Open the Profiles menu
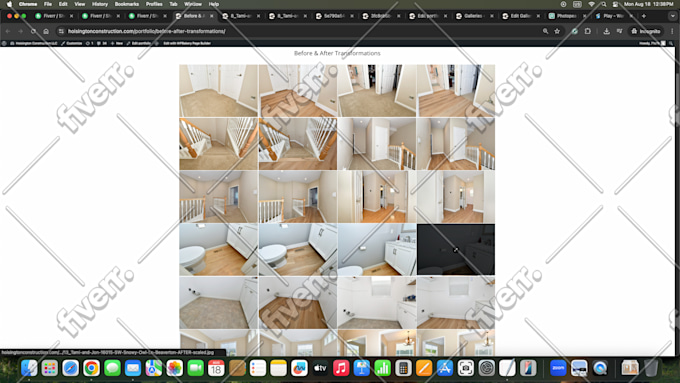This screenshot has width=680, height=383. pyautogui.click(x=154, y=4)
